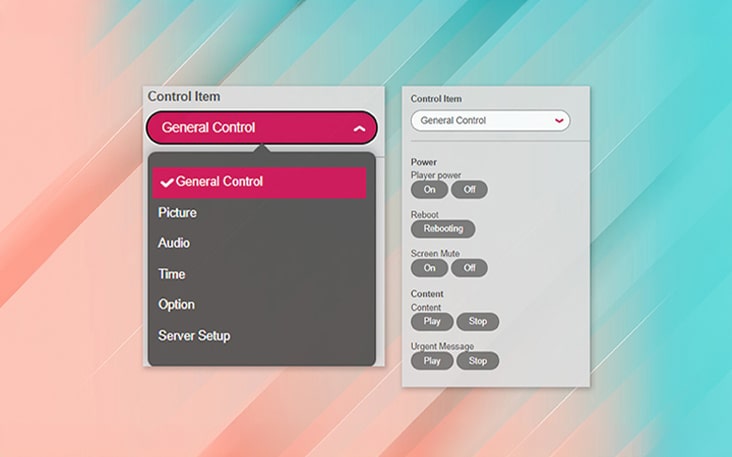Set Screen Mute to Off
The image size is (732, 457).
(469, 268)
